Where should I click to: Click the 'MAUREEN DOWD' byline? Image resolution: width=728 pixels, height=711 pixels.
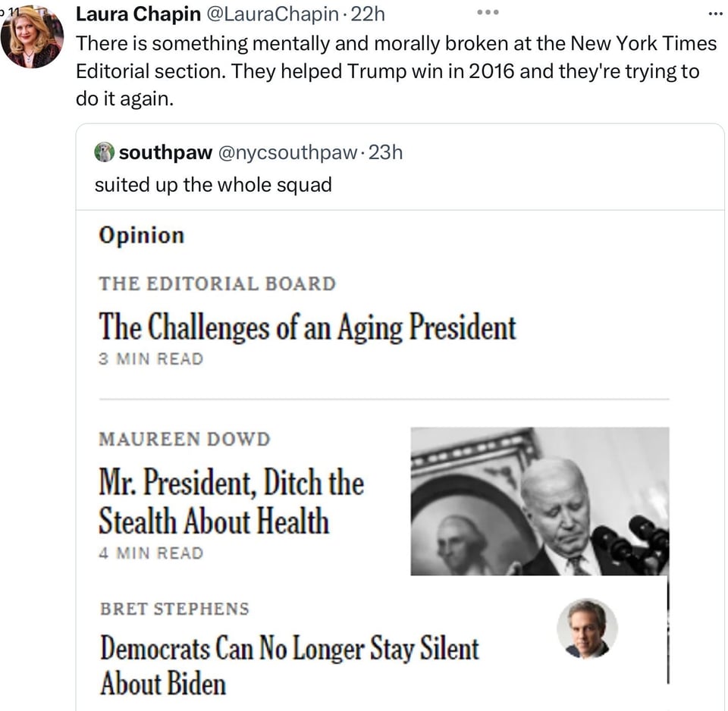[x=184, y=439]
